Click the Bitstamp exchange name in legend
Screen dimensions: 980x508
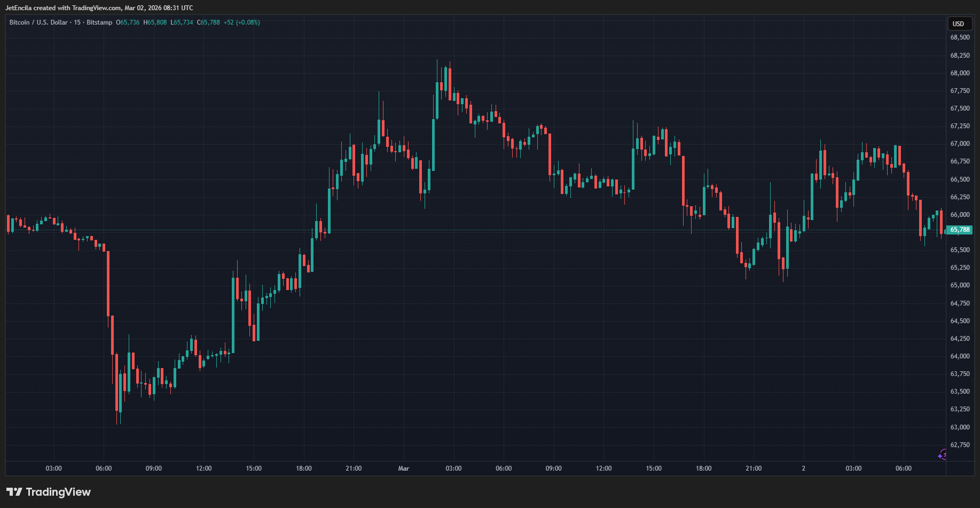(x=99, y=22)
